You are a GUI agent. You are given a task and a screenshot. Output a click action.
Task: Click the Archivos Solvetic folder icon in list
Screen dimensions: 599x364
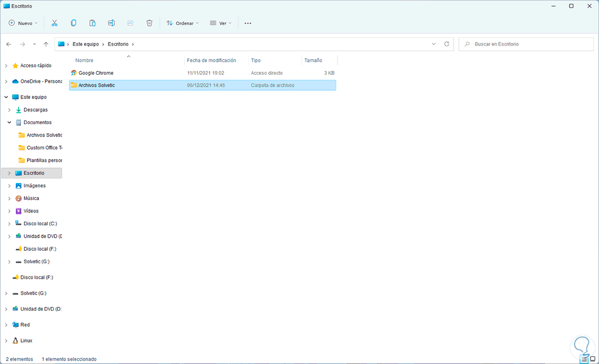(74, 85)
